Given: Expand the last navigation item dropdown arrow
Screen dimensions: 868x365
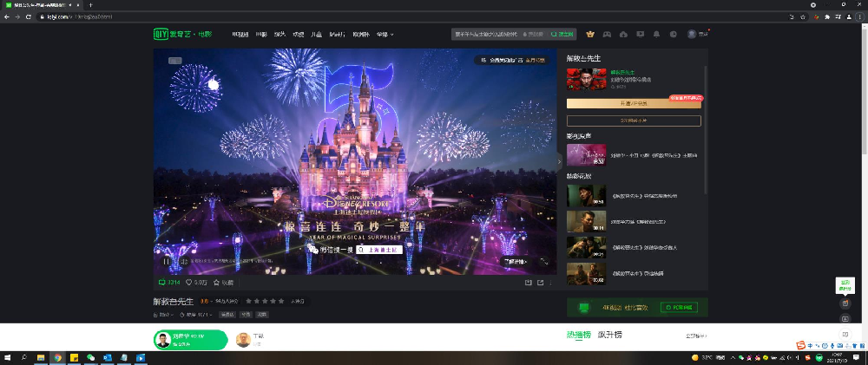Looking at the screenshot, I should [x=392, y=35].
